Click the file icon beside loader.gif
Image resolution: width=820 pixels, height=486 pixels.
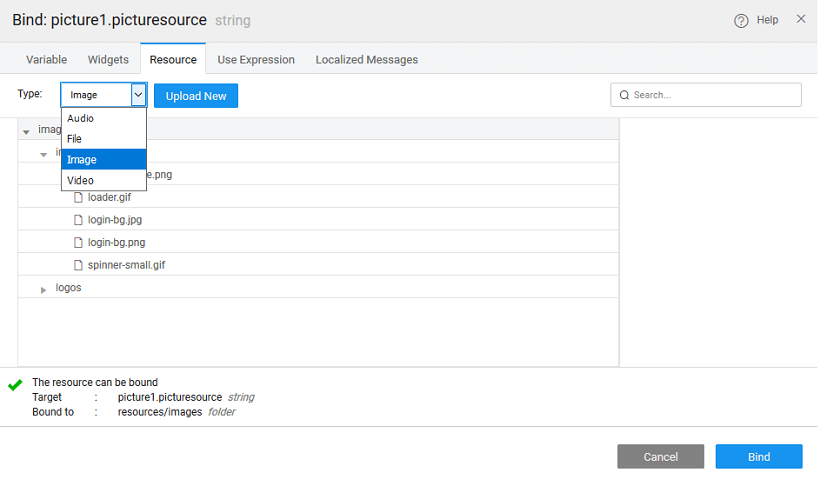click(79, 197)
